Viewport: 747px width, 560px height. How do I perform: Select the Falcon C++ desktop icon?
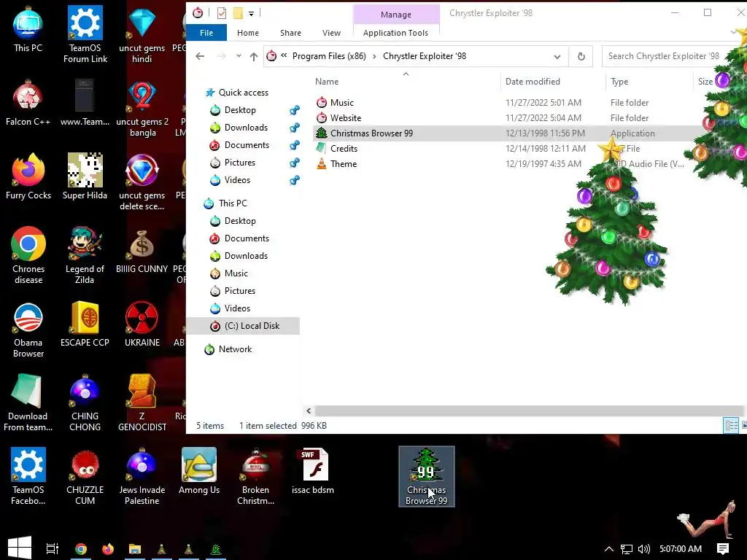point(28,103)
